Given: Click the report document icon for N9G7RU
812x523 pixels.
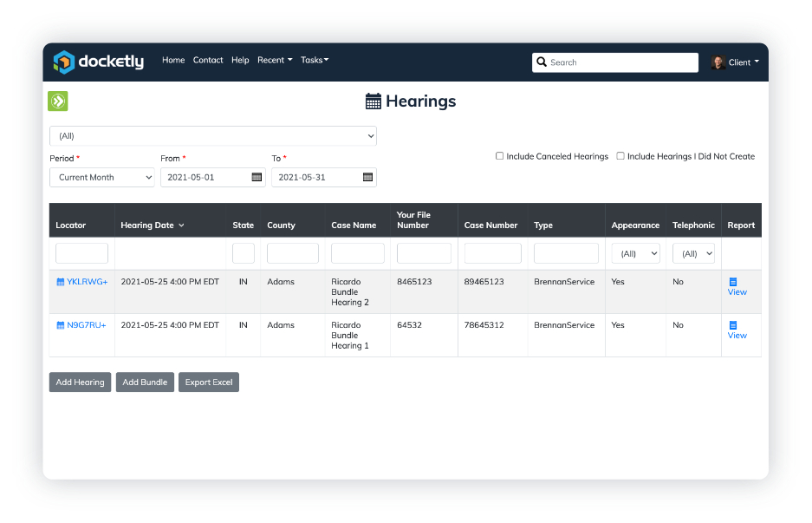Looking at the screenshot, I should (x=733, y=325).
